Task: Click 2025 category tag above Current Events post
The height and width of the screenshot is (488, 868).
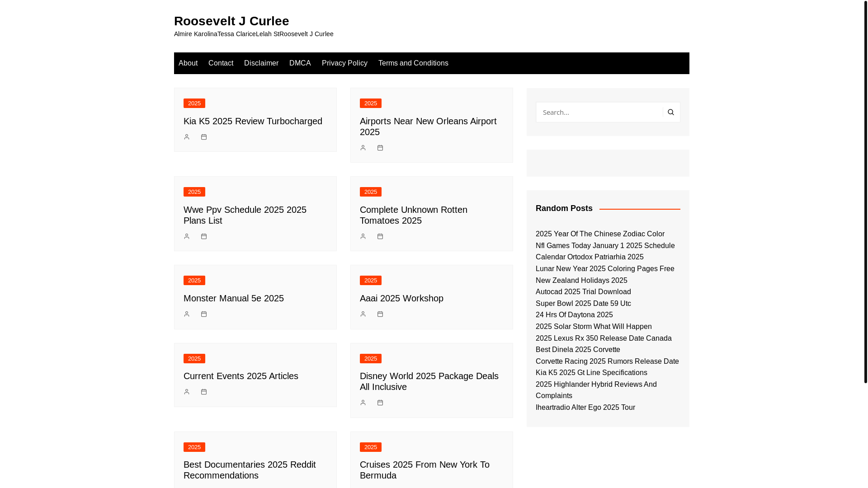Action: 194,359
